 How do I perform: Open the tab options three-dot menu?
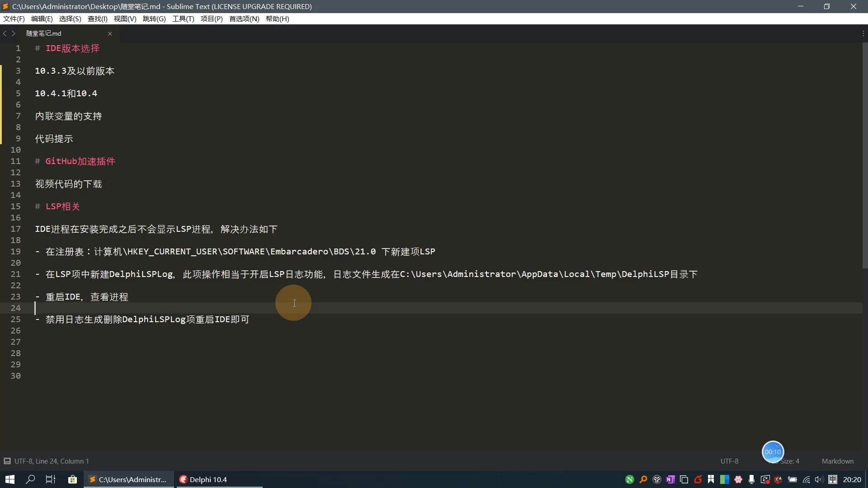pos(863,33)
